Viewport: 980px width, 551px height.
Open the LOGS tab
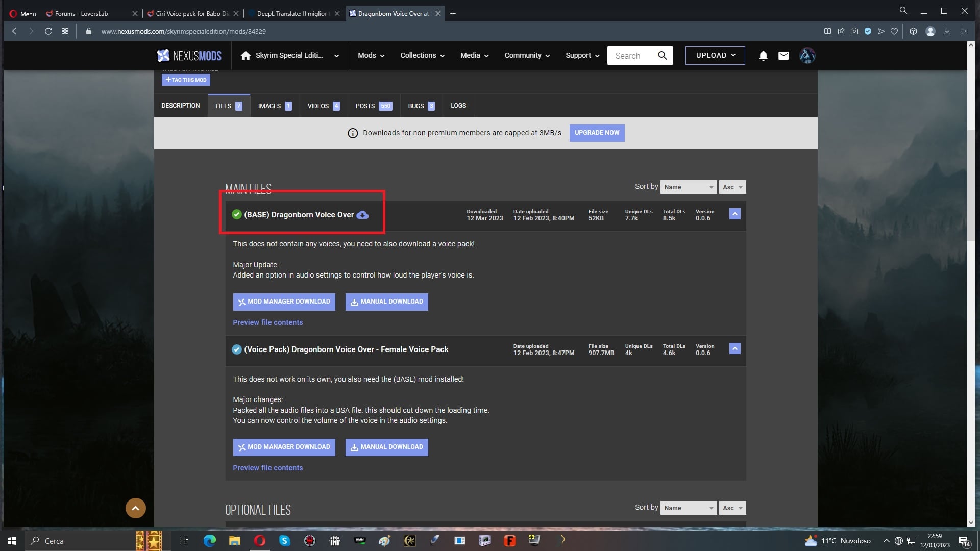click(458, 106)
